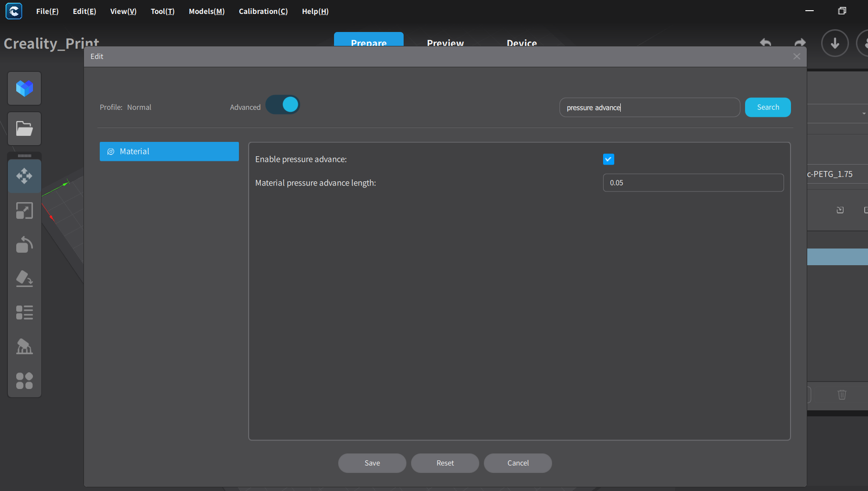The height and width of the screenshot is (491, 868).
Task: Select the support generation tool icon
Action: coord(25,346)
